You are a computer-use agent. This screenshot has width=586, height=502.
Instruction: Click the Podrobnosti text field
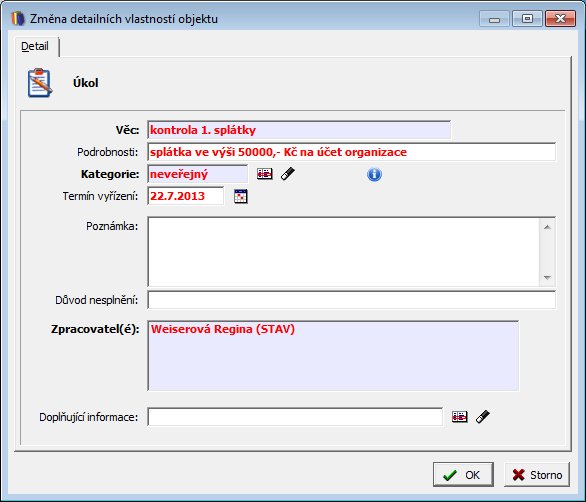point(352,152)
